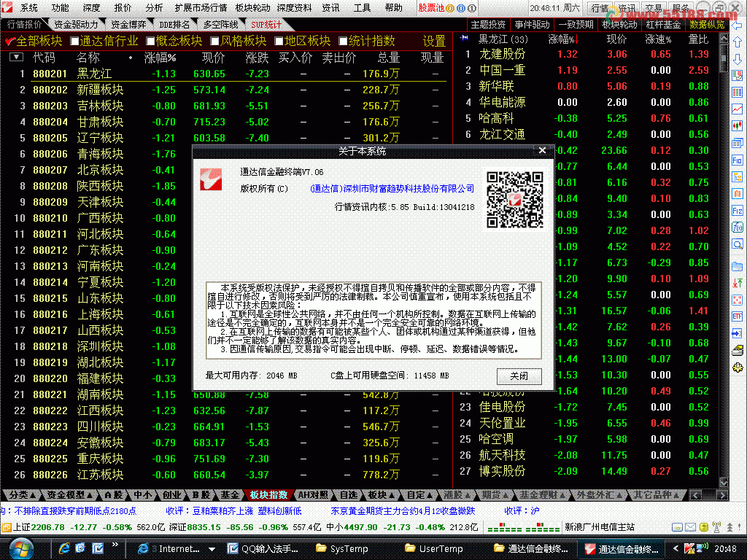747x560 pixels.
Task: Click the red dotted square sidebar icon
Action: [738, 300]
